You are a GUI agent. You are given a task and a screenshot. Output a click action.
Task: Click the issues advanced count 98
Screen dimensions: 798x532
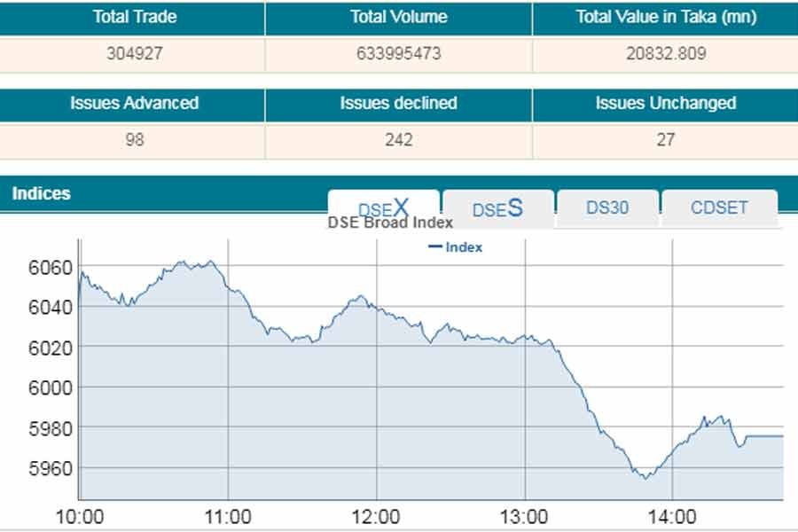[131, 139]
